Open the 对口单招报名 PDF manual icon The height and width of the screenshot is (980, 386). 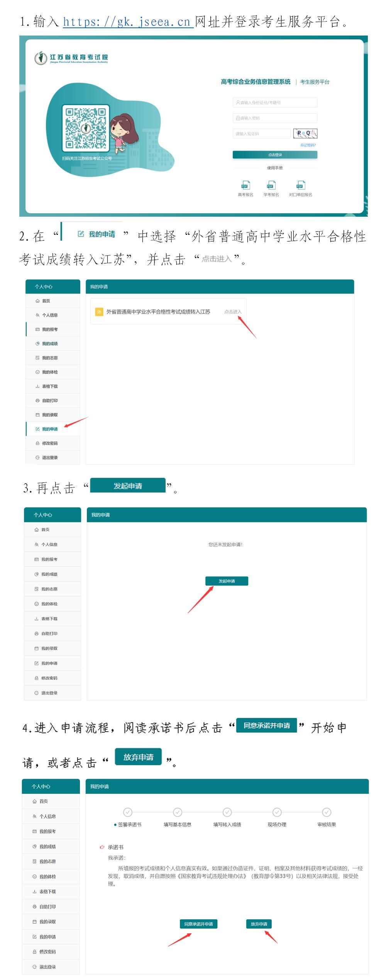(x=300, y=185)
